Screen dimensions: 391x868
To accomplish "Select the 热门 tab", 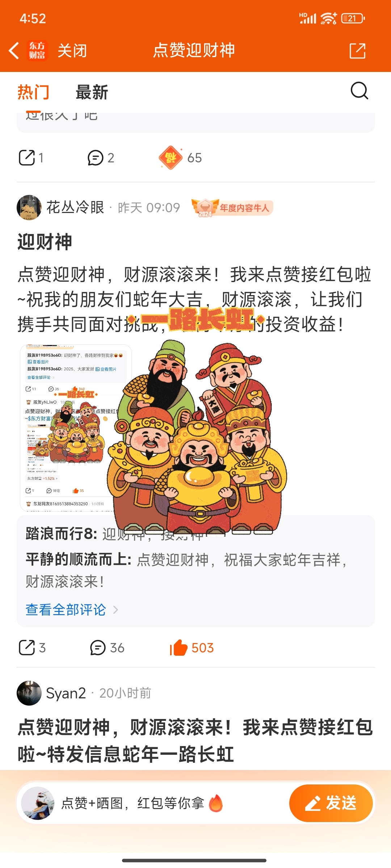I will [x=33, y=92].
